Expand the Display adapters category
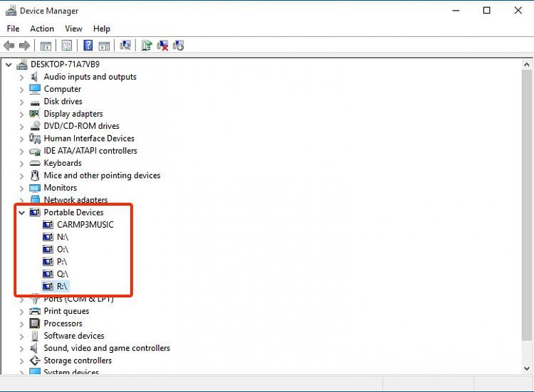The image size is (534, 392). click(x=21, y=115)
